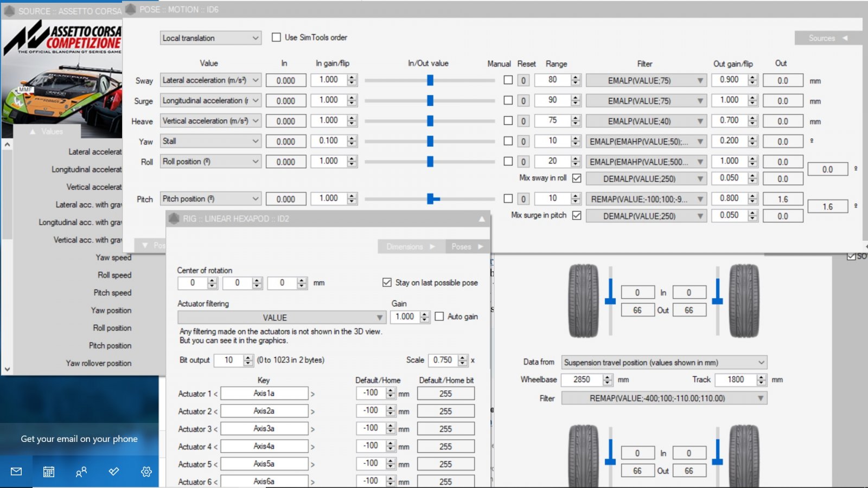Click the Reset button for Pitch

coord(523,199)
